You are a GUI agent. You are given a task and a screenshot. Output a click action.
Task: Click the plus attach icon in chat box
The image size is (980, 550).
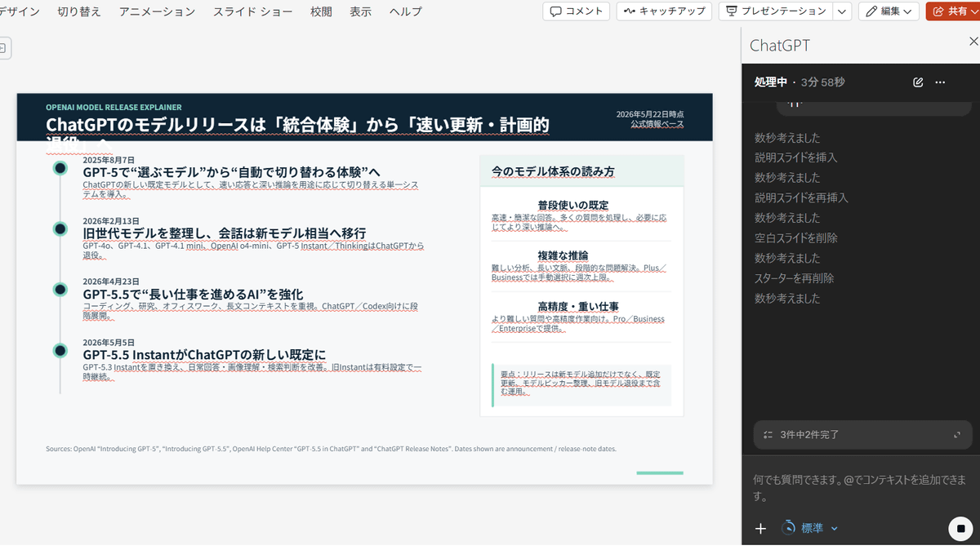click(x=760, y=529)
